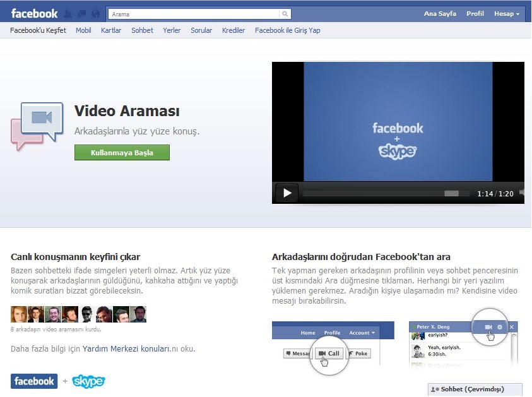Expand the Hesap account dropdown

pyautogui.click(x=507, y=14)
